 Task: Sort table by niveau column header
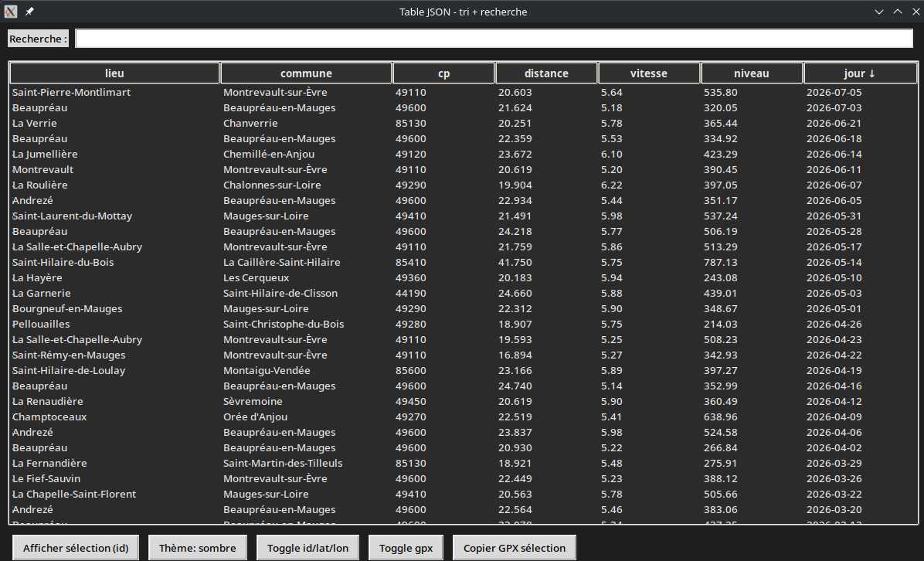point(752,73)
